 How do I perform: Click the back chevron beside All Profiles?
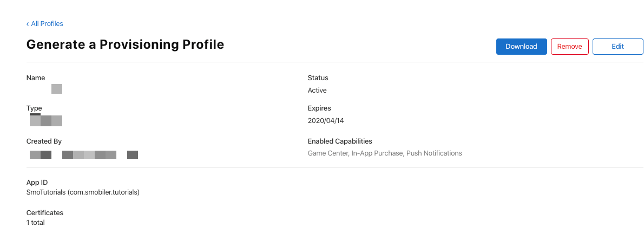28,24
